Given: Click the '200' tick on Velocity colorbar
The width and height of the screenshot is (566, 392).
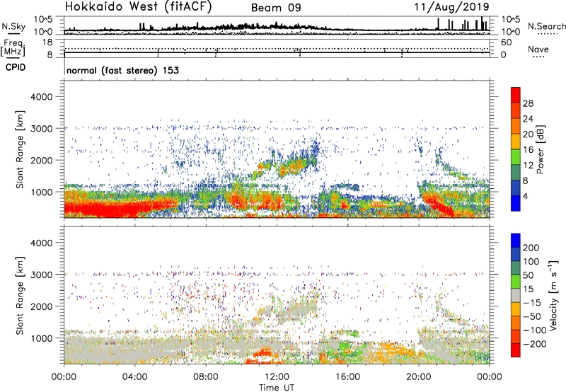Looking at the screenshot, I should (531, 248).
